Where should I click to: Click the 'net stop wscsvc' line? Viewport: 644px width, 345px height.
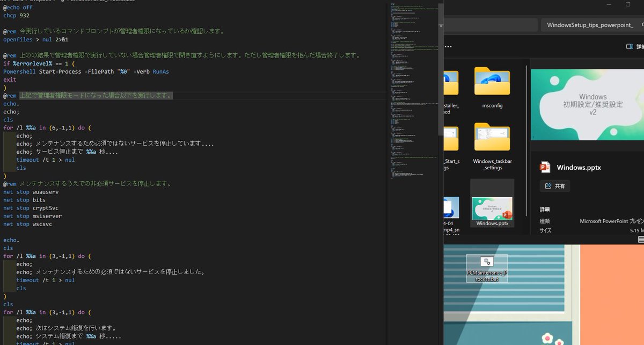coord(27,224)
